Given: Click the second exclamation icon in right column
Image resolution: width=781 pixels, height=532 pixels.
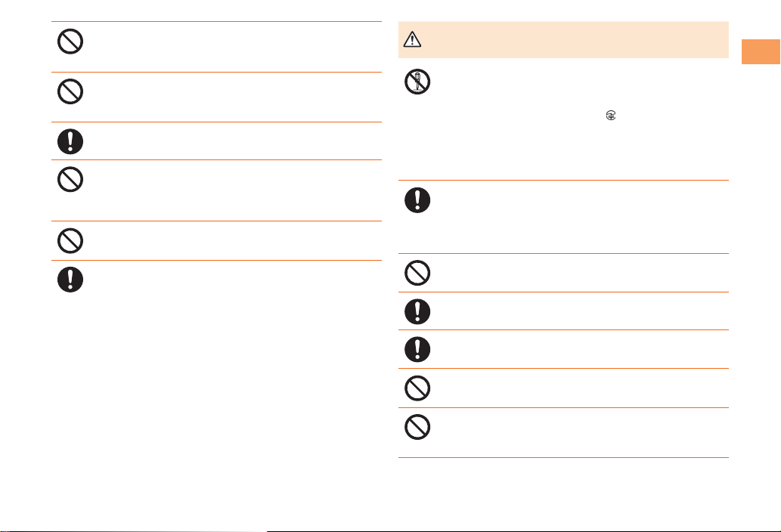Looking at the screenshot, I should (x=418, y=311).
